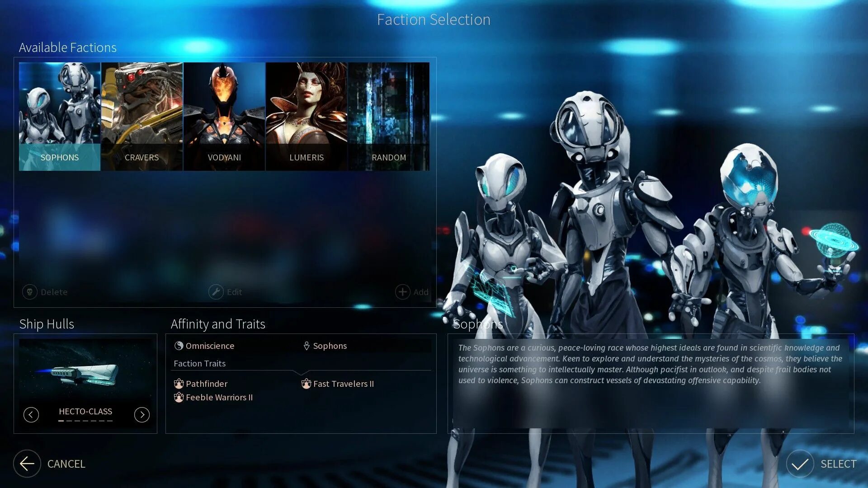Viewport: 868px width, 488px height.
Task: Click the Fast Travelers II trait icon
Action: coord(305,384)
